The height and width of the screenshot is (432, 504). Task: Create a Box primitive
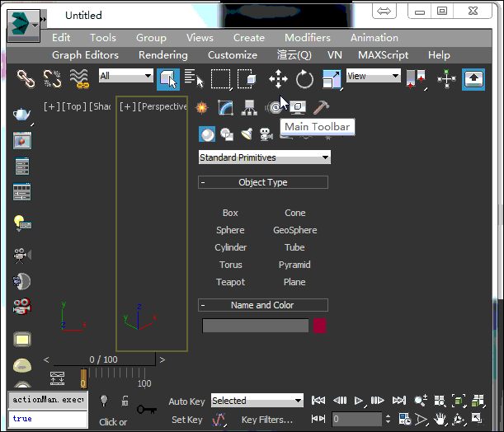(230, 213)
